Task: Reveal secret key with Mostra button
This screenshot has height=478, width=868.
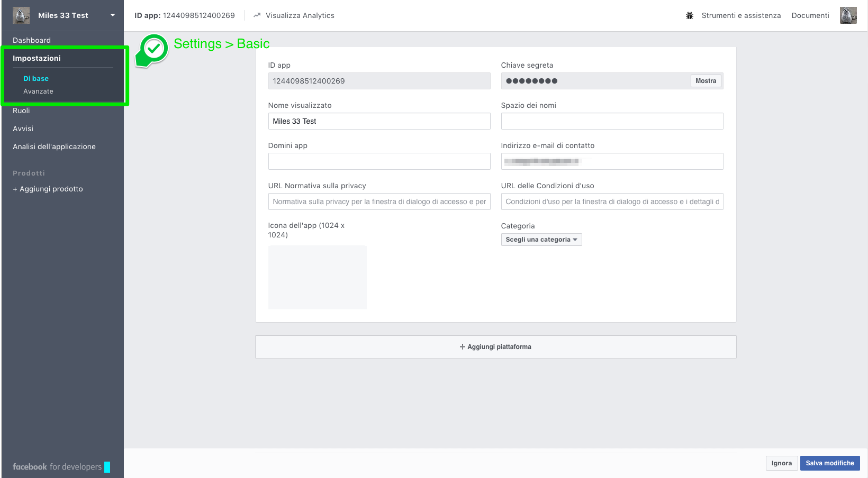Action: pos(706,81)
